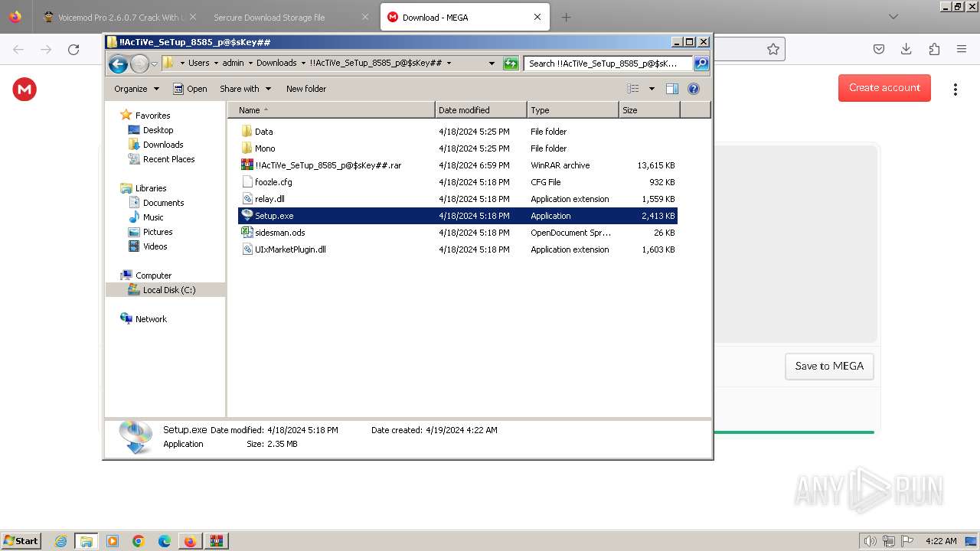Open Desktop in the navigation pane
Screen dimensions: 980x551
158,130
